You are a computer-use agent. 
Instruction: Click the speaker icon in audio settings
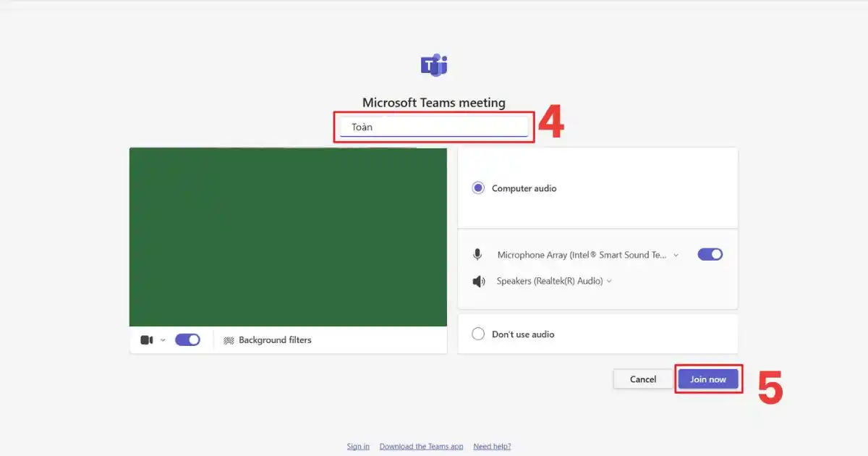click(479, 282)
